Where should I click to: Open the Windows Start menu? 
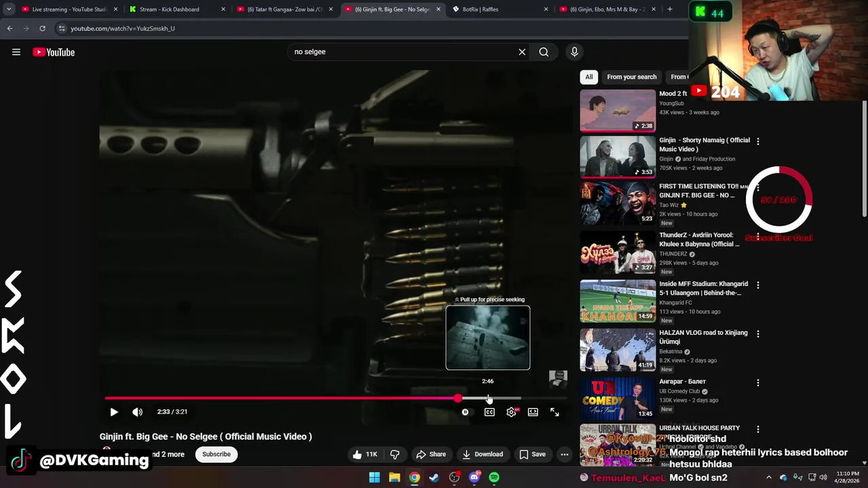pyautogui.click(x=374, y=477)
